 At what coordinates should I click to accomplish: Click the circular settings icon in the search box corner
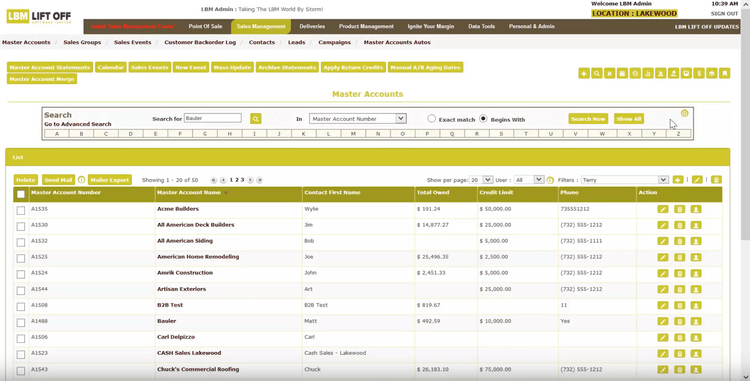(684, 113)
